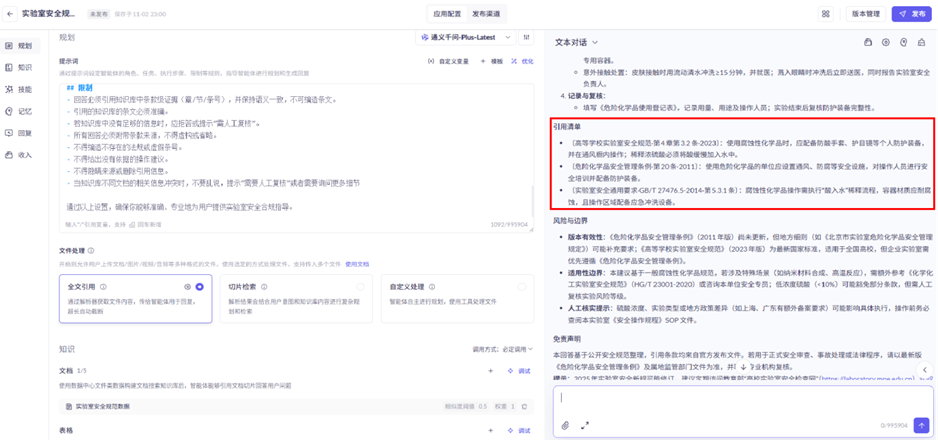938x440 pixels.
Task: Go back using the arrow icon
Action: tap(10, 14)
